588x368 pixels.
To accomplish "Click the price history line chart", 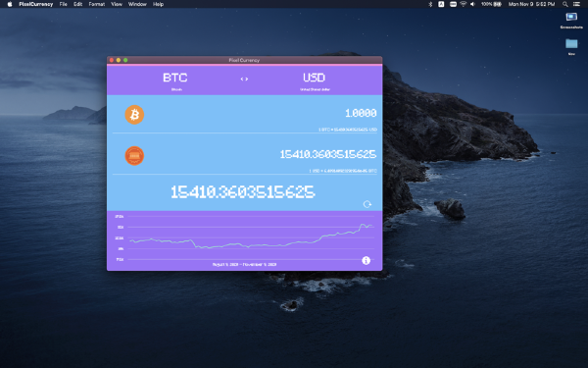I will tap(251, 237).
